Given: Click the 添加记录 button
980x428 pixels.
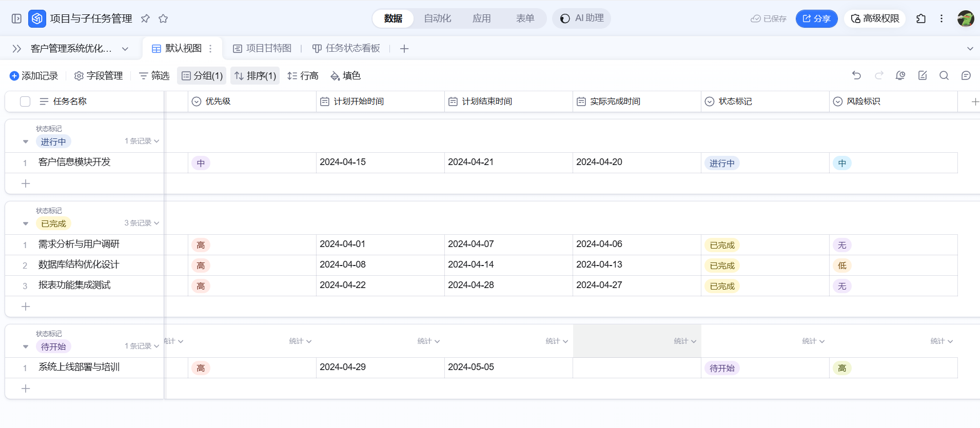Looking at the screenshot, I should pos(34,76).
